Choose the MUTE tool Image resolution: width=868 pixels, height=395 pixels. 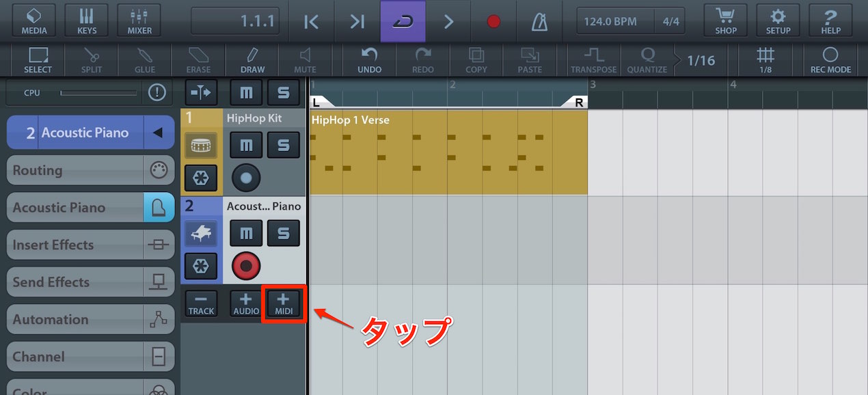(305, 60)
